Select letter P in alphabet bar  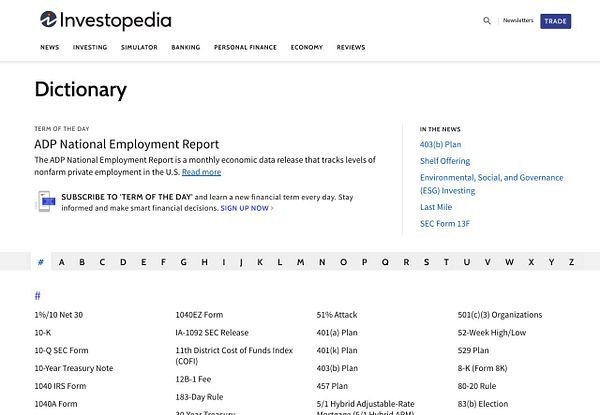coord(364,262)
